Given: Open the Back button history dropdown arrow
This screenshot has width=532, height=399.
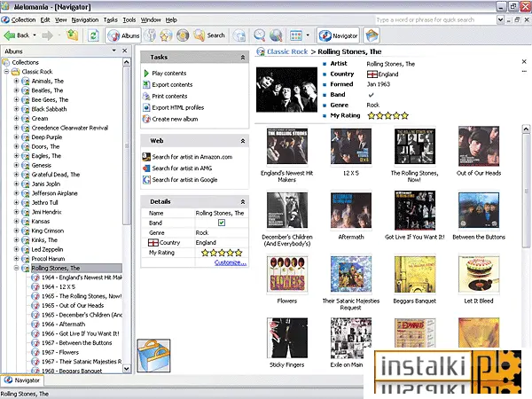Looking at the screenshot, I should pyautogui.click(x=35, y=35).
